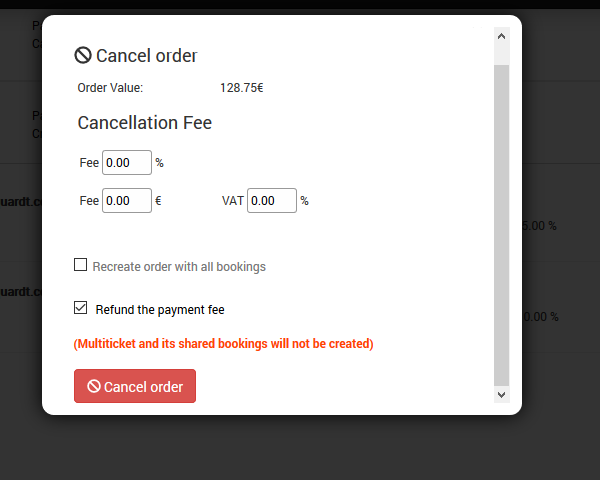Focus the Fee percentage input field
This screenshot has height=480, width=600.
127,163
